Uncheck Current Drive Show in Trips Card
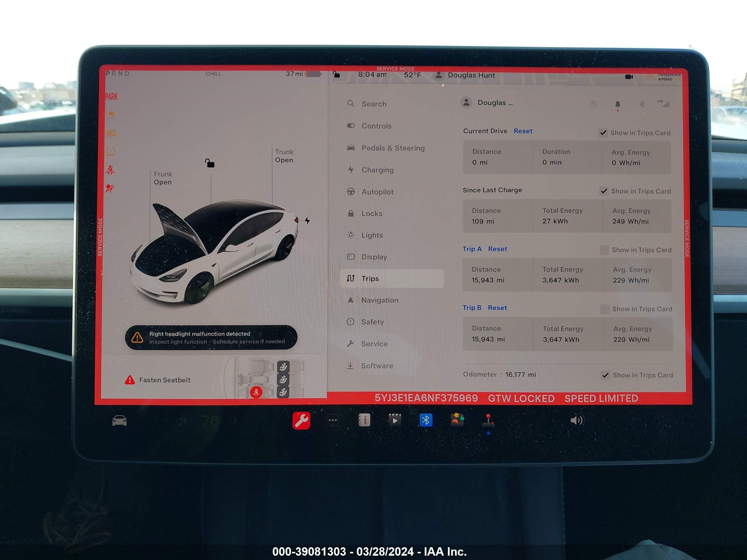 tap(603, 133)
